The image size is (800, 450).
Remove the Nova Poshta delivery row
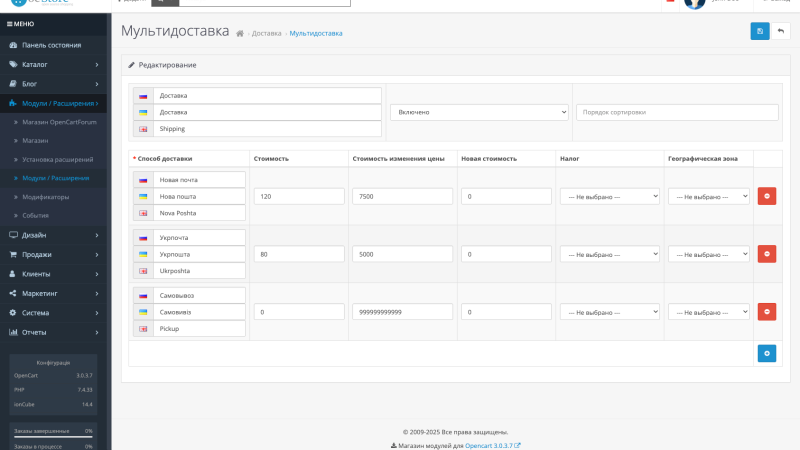pos(767,196)
